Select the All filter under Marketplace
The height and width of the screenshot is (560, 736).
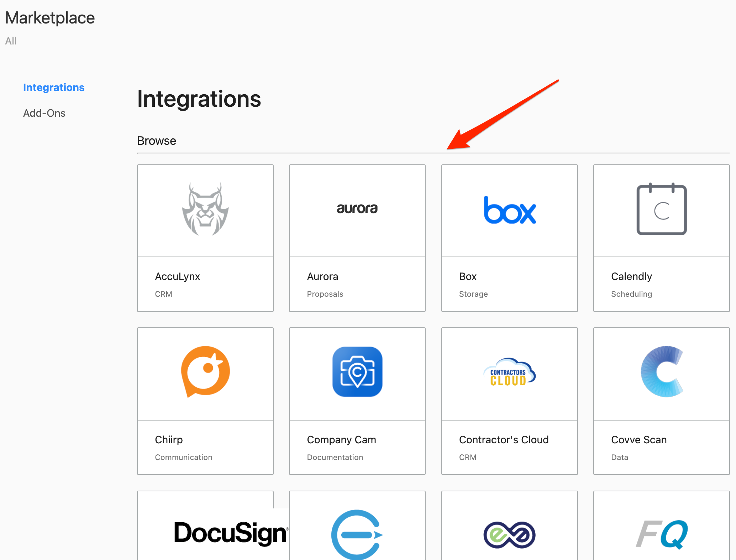(x=11, y=41)
